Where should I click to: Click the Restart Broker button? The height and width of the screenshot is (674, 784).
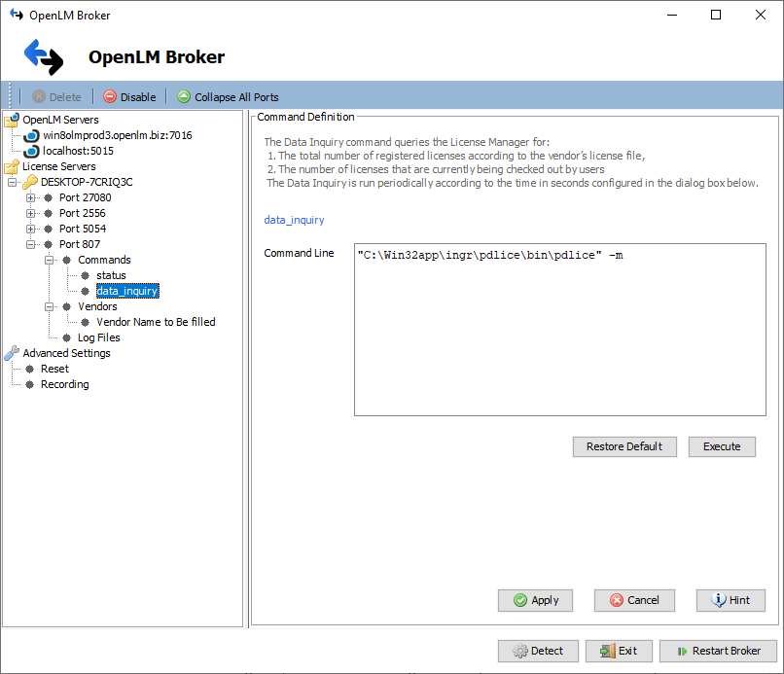point(717,652)
